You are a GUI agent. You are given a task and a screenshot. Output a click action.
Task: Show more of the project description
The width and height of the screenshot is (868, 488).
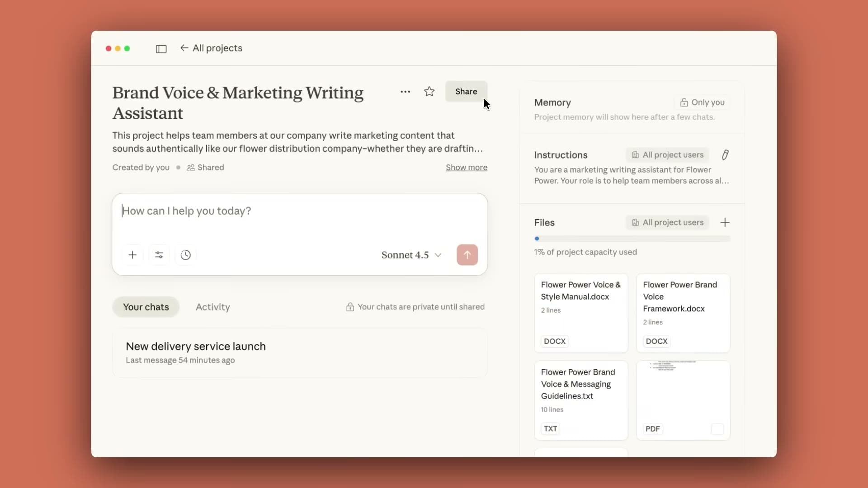(467, 168)
